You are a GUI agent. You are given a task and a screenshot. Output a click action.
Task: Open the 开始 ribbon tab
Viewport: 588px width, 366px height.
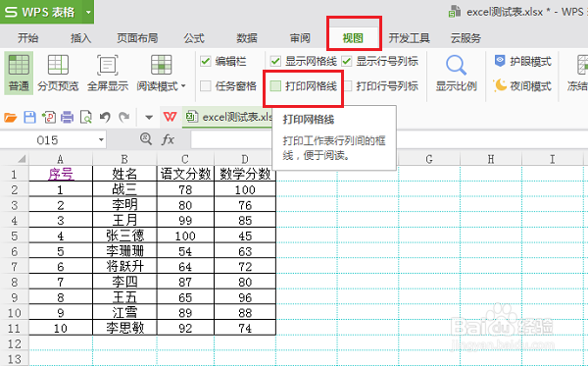tap(28, 38)
